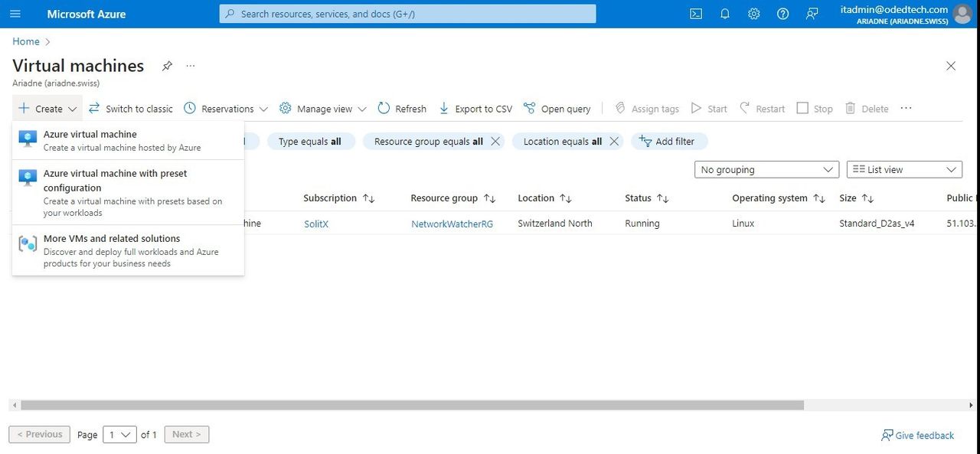Click the Add filter button
Viewport: 980px width, 454px height.
pos(669,142)
